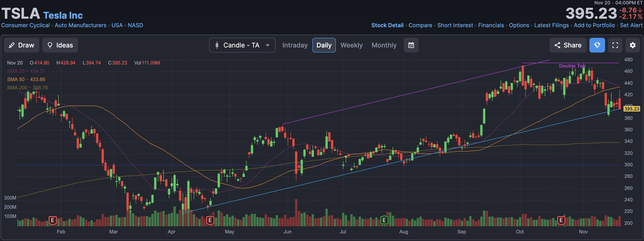Click the 395.23 current price tag on axis
Viewport: 644px width, 241px height.
pyautogui.click(x=632, y=109)
